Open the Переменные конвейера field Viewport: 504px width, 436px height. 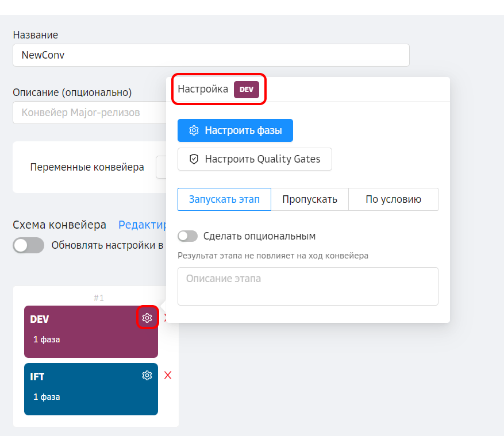tap(161, 167)
